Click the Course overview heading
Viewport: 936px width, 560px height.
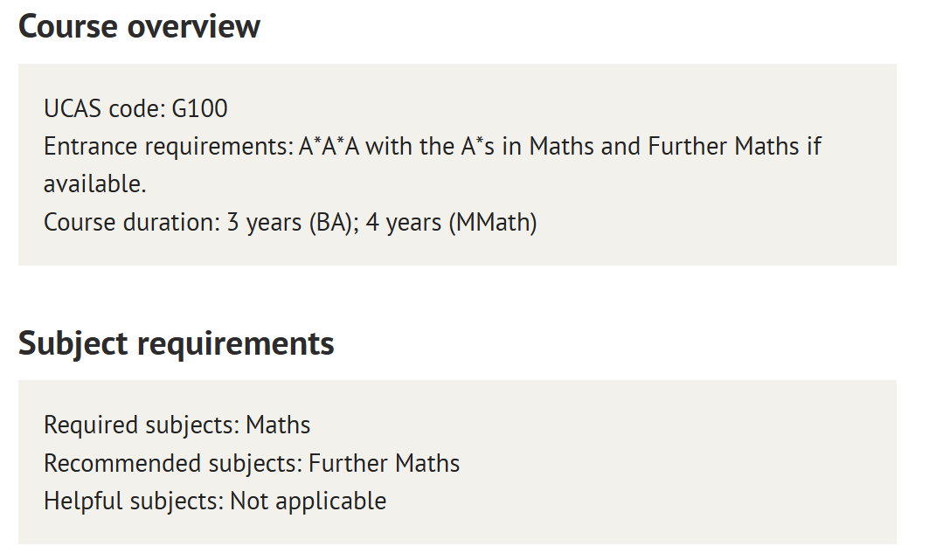(x=139, y=27)
